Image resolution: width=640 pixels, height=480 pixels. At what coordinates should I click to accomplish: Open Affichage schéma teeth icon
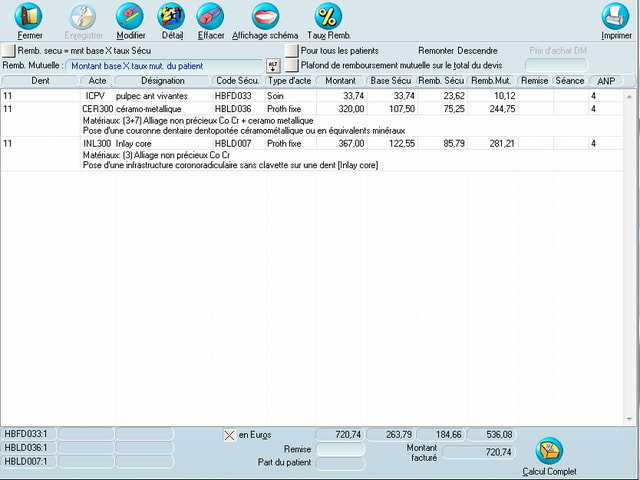265,16
